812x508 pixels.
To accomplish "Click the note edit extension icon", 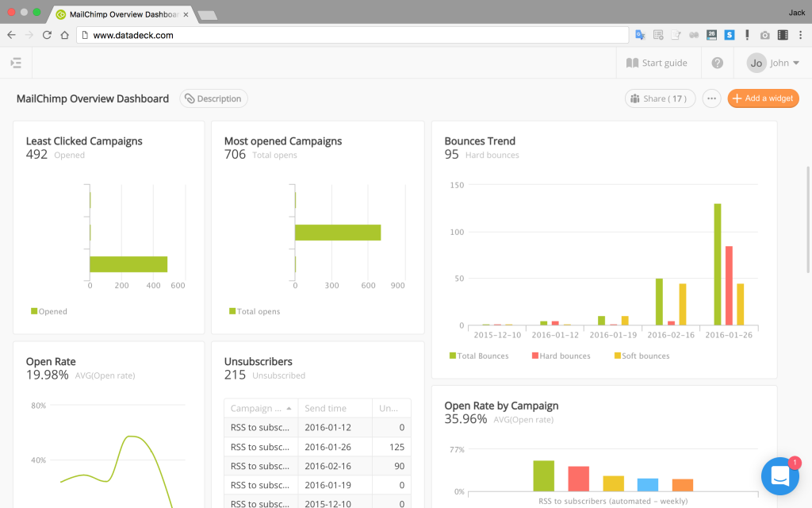I will tap(676, 35).
